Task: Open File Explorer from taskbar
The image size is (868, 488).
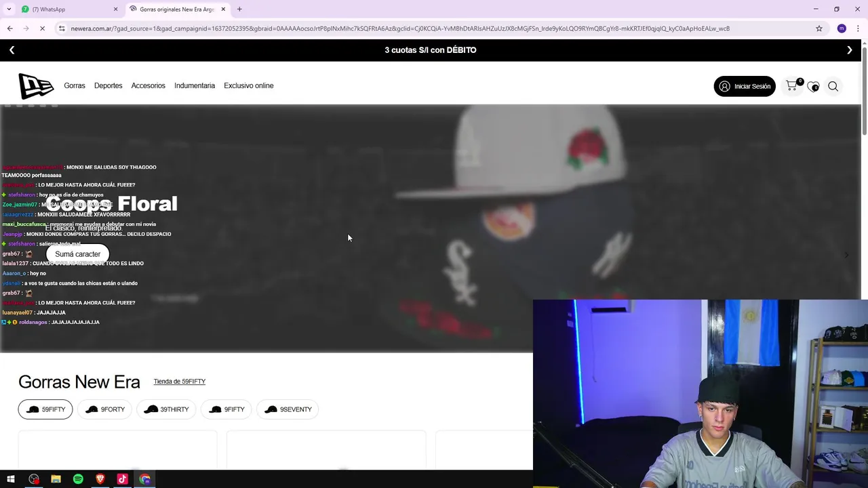Action: click(x=56, y=479)
